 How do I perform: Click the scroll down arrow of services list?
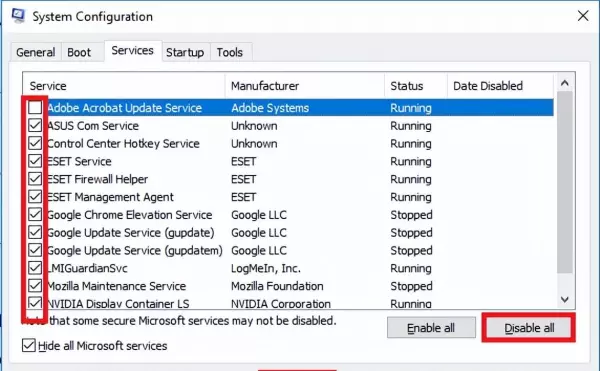click(565, 299)
